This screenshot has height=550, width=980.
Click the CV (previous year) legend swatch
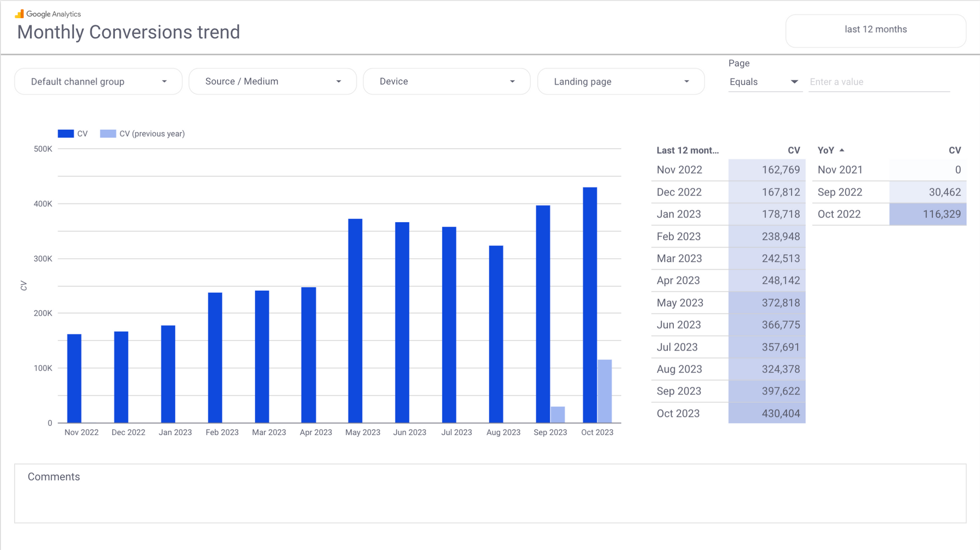pyautogui.click(x=108, y=133)
